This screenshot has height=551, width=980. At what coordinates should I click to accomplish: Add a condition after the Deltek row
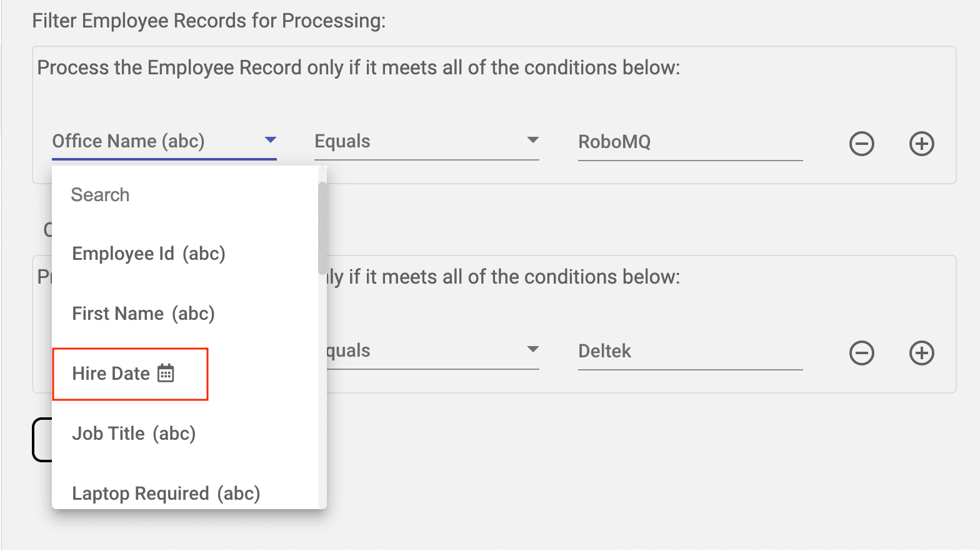[921, 353]
